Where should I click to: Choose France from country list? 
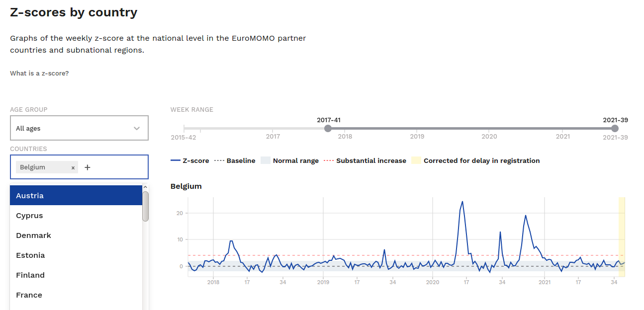(x=76, y=295)
